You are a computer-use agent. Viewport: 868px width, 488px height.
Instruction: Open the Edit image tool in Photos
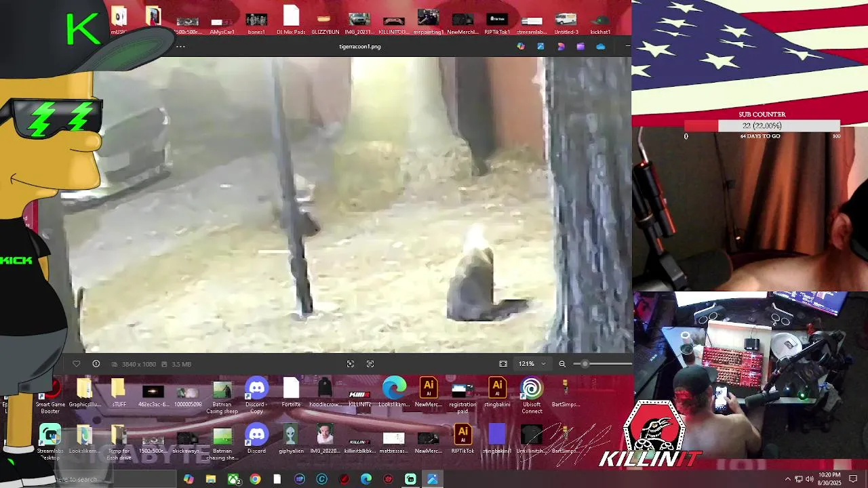click(540, 47)
